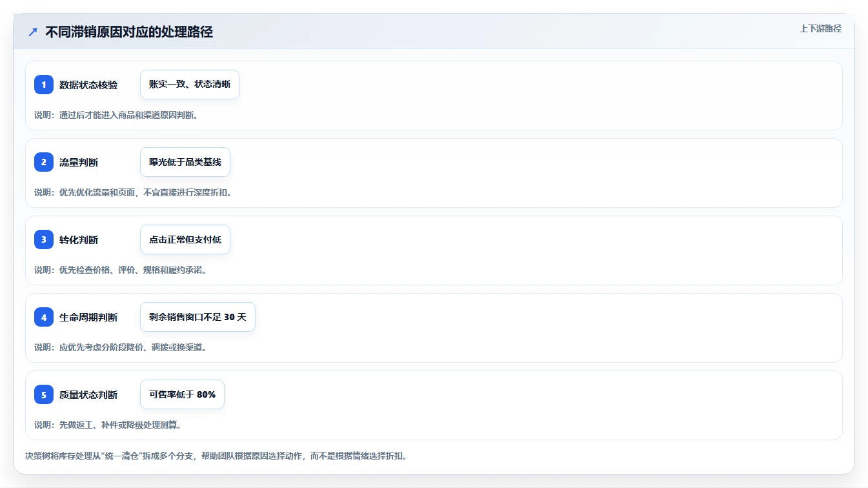Select step badge number 1
The image size is (868, 488).
pyautogui.click(x=44, y=85)
